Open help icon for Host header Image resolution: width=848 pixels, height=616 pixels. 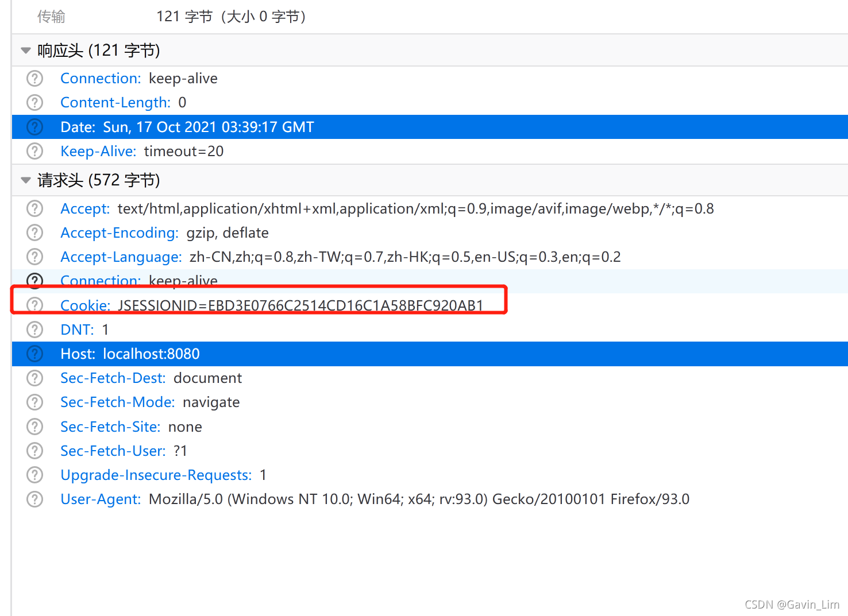(x=35, y=354)
